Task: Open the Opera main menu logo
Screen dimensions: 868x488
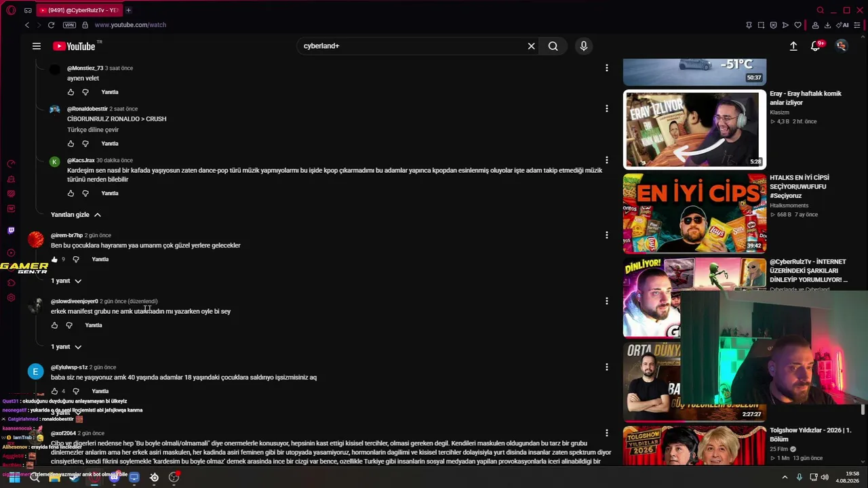Action: (11, 10)
